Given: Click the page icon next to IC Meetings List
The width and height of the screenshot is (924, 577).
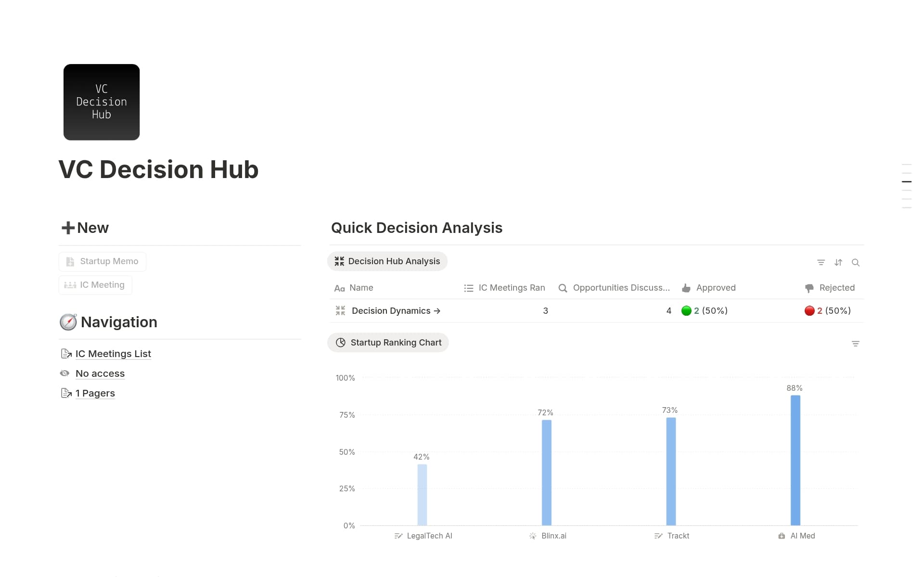Looking at the screenshot, I should point(66,354).
